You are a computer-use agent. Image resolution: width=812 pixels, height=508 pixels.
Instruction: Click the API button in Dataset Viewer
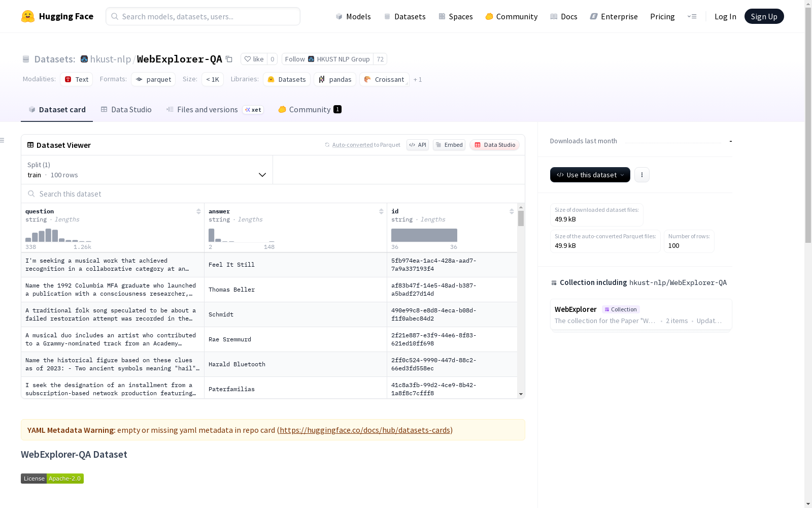(418, 145)
